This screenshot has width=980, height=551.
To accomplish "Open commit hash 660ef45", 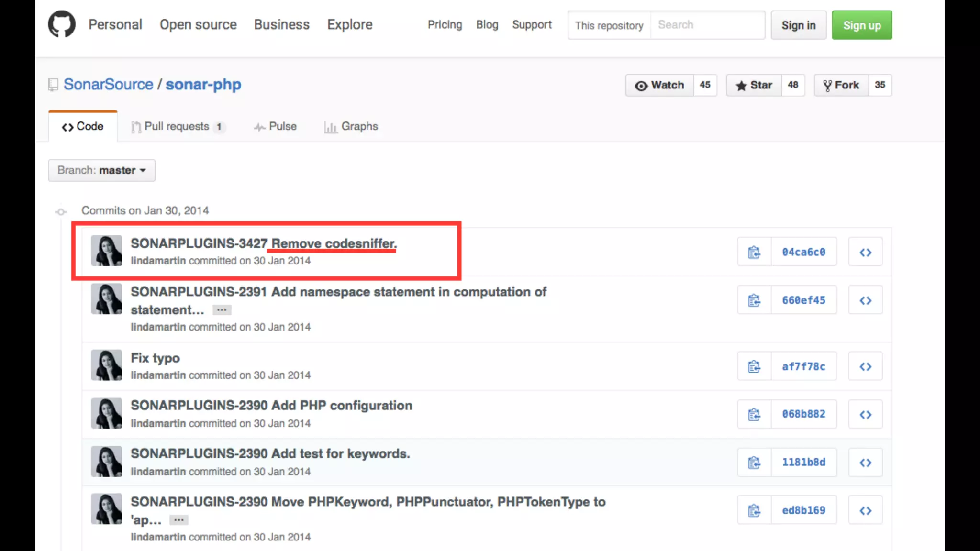I will [x=804, y=300].
